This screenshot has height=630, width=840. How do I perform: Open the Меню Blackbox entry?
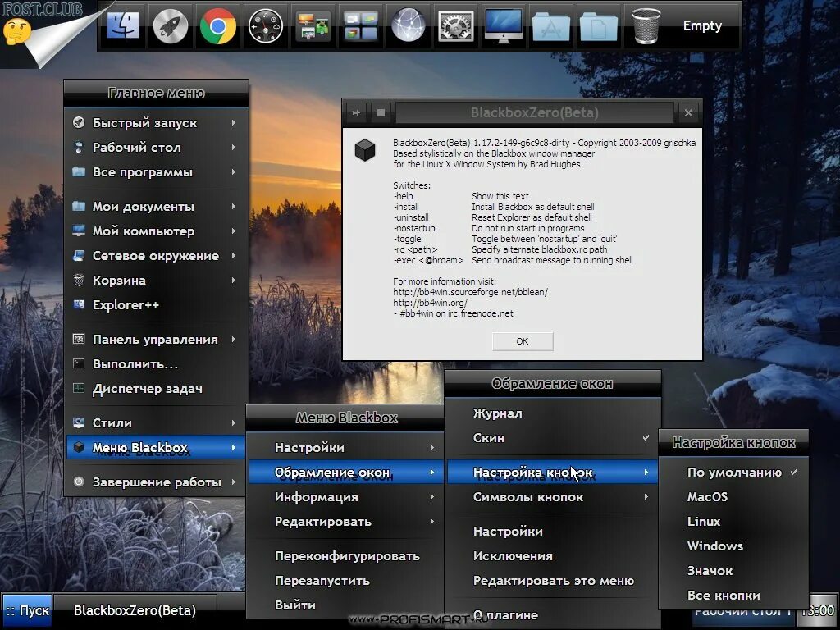tap(156, 447)
